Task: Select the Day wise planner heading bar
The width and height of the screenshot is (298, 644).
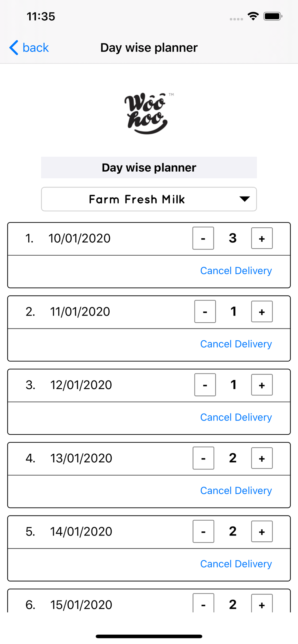Action: coord(149,168)
